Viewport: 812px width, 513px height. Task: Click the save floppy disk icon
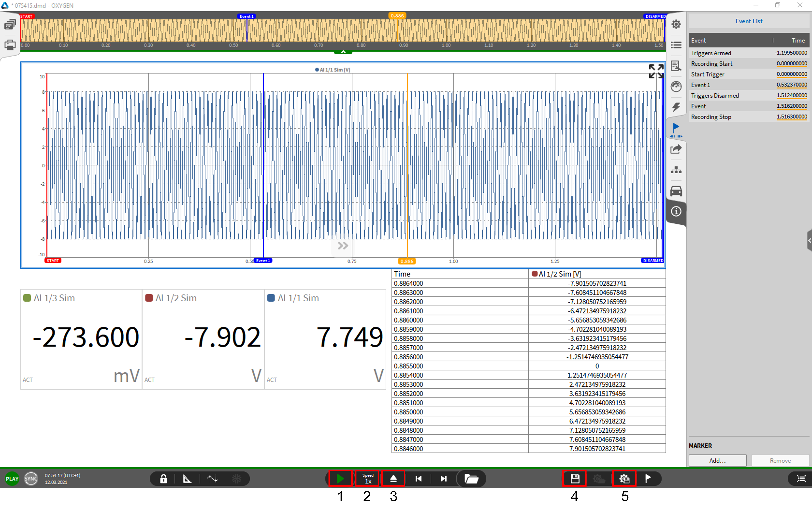(x=575, y=478)
